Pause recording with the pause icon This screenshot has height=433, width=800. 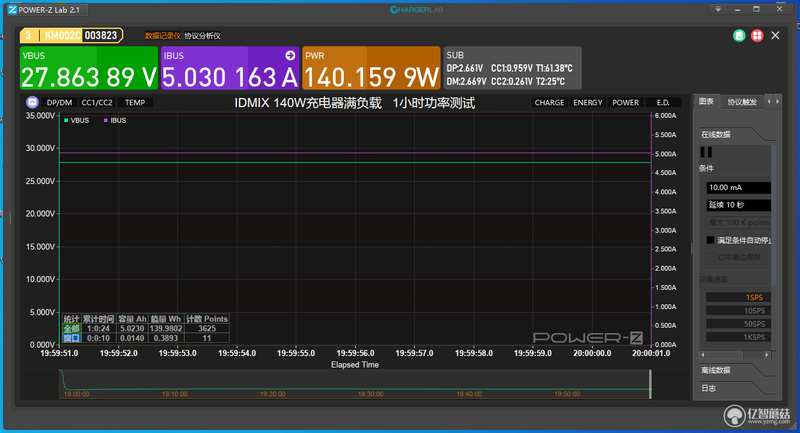click(707, 152)
